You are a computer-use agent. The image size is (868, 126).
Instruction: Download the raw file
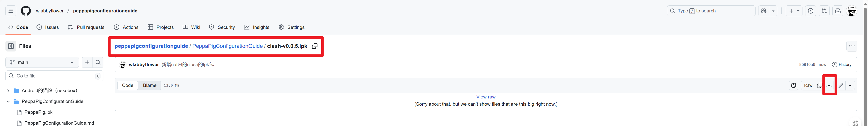829,85
